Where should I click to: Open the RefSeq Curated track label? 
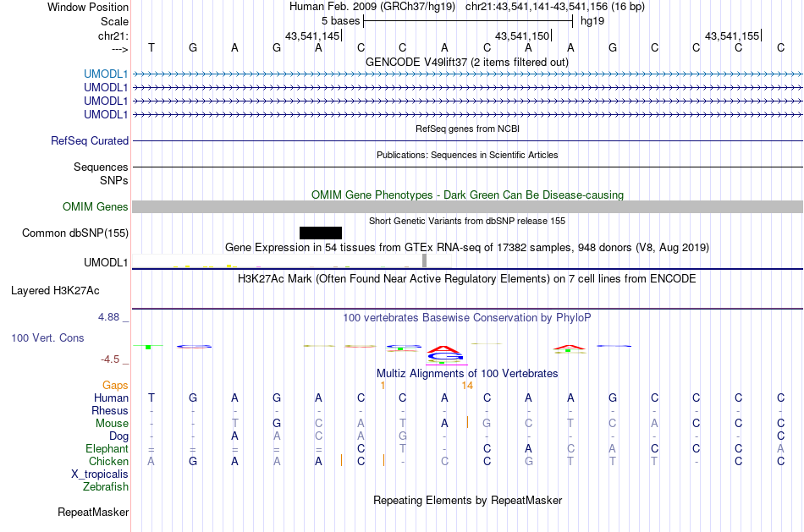tap(90, 140)
